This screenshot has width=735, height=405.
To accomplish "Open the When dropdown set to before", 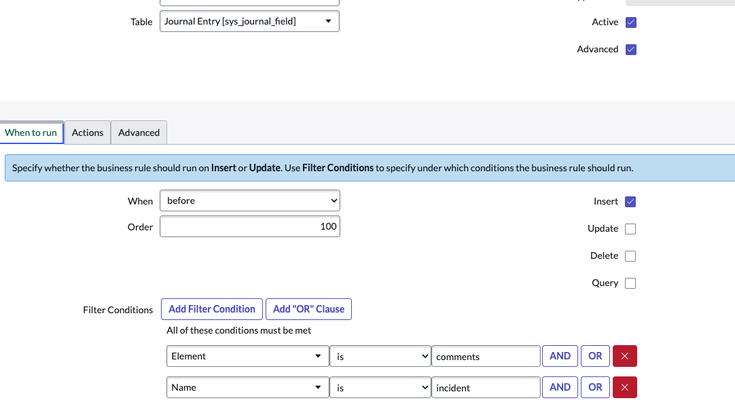I will click(x=249, y=201).
